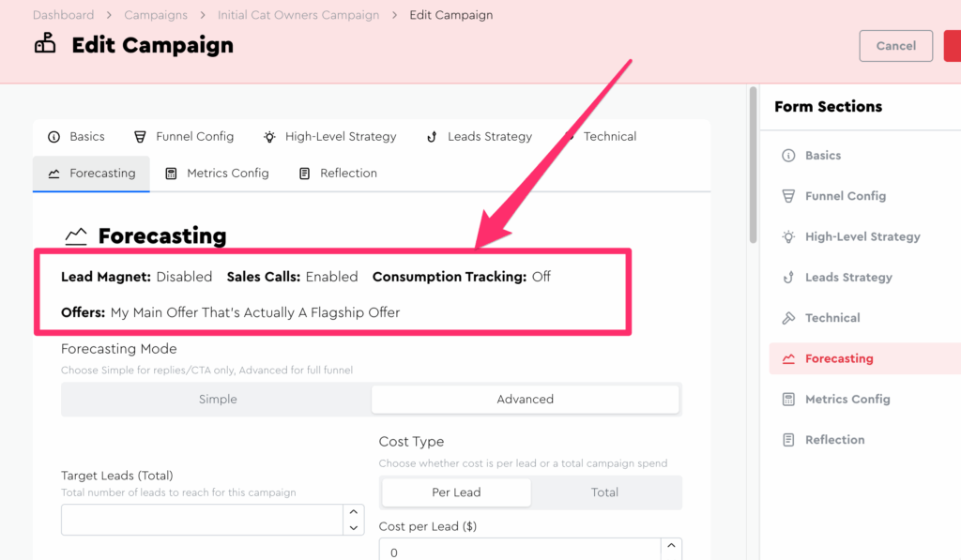The width and height of the screenshot is (961, 560).
Task: Open the Metrics Config tab
Action: pyautogui.click(x=217, y=174)
